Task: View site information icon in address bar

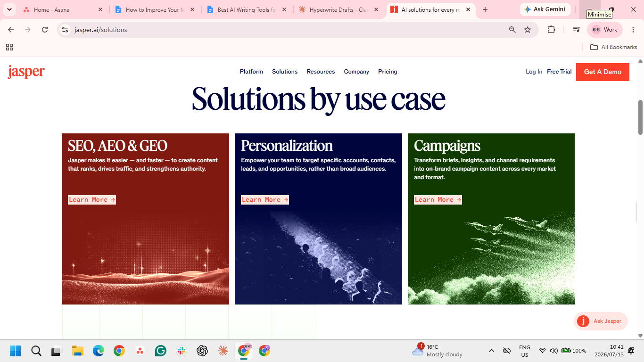Action: 66,30
